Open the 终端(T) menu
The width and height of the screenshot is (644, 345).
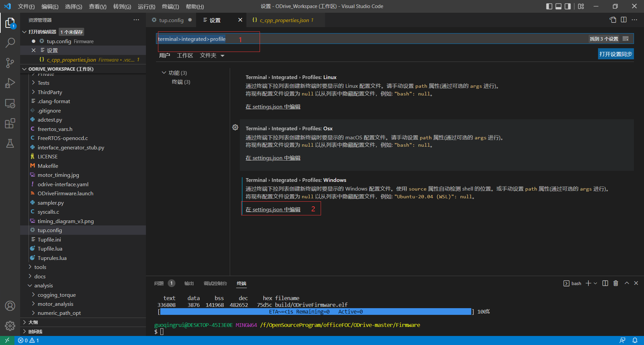click(x=170, y=6)
